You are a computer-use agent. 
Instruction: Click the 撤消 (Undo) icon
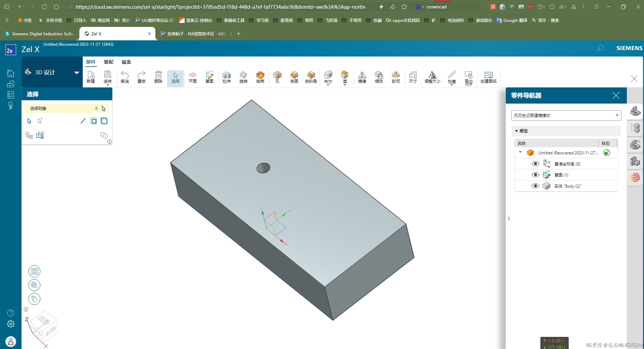point(125,77)
